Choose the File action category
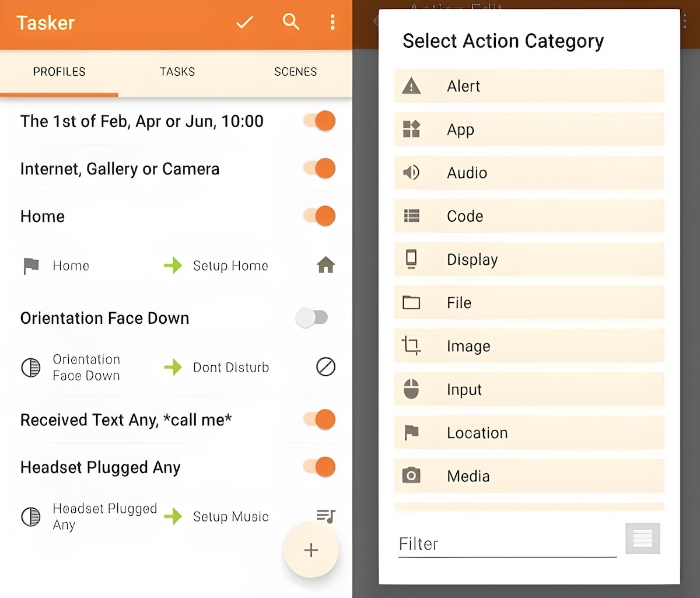The height and width of the screenshot is (598, 700). [529, 302]
